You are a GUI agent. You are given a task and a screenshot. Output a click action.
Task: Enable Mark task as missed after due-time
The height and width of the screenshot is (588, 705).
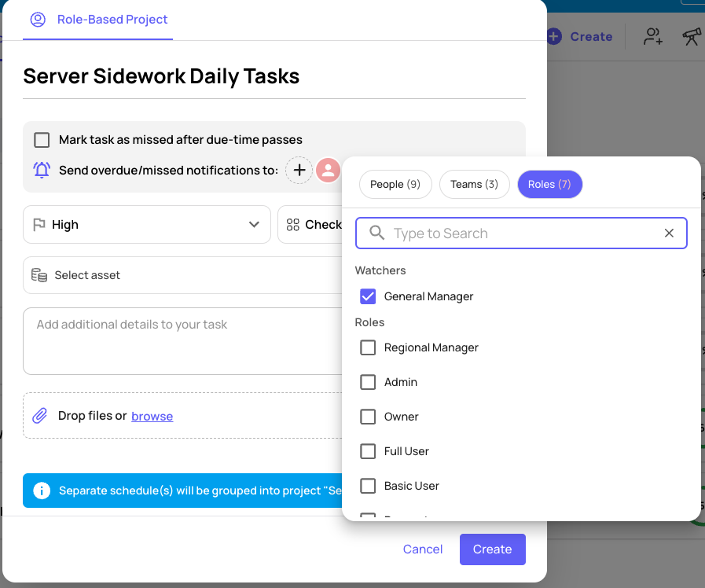coord(42,139)
